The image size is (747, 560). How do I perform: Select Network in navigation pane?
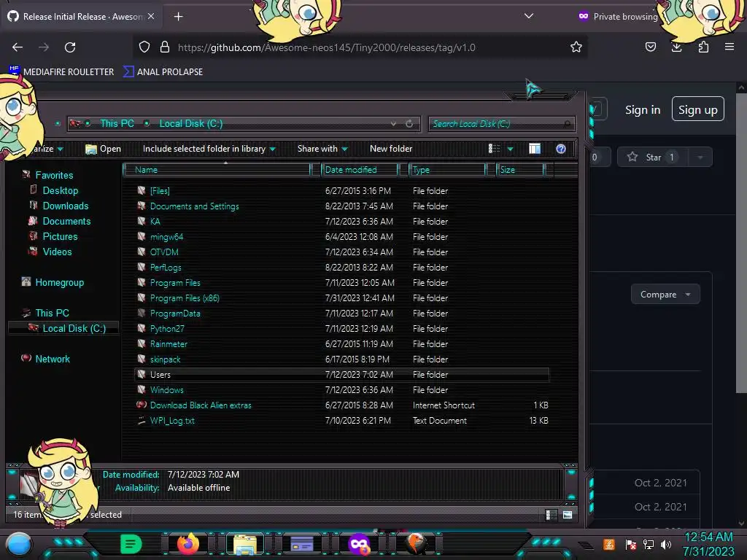(x=52, y=359)
